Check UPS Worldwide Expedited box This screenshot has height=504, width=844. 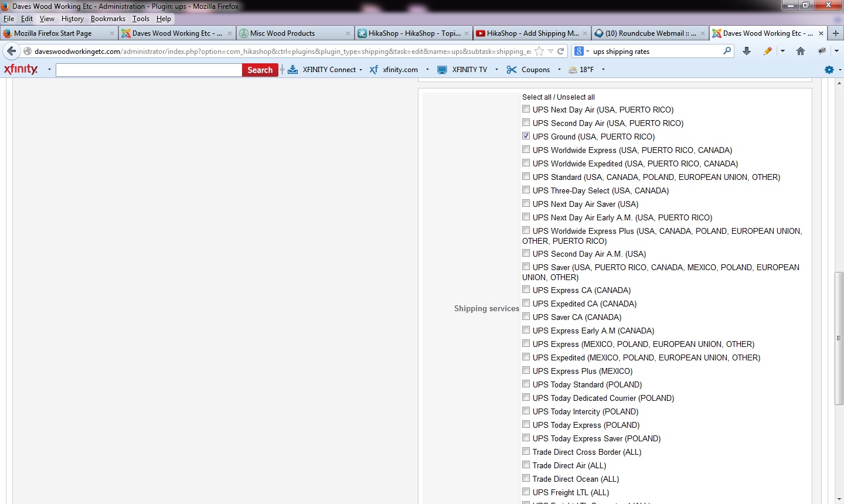click(x=526, y=163)
